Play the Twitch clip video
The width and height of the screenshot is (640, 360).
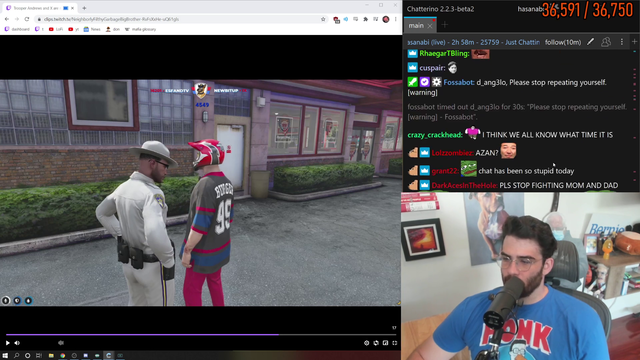click(7, 343)
